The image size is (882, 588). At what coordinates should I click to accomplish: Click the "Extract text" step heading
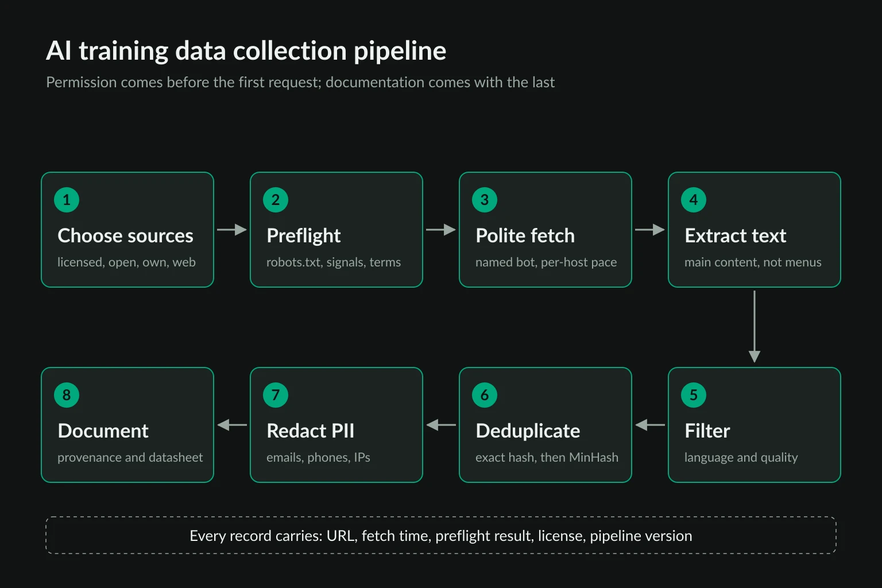pyautogui.click(x=736, y=235)
